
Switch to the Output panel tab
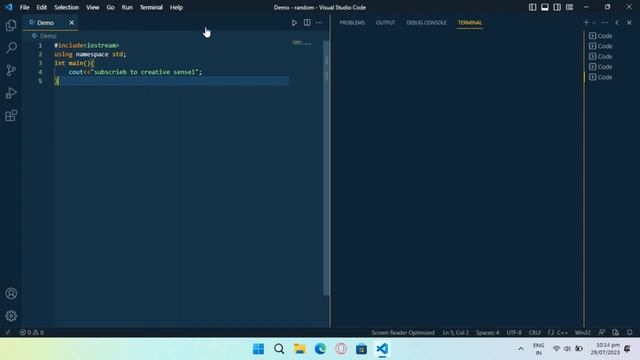tap(385, 22)
